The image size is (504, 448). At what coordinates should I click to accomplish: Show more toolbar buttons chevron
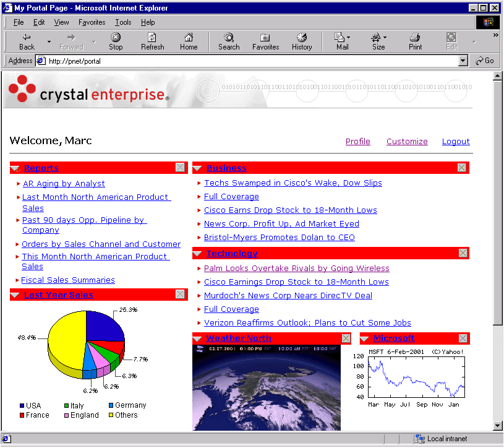(495, 35)
